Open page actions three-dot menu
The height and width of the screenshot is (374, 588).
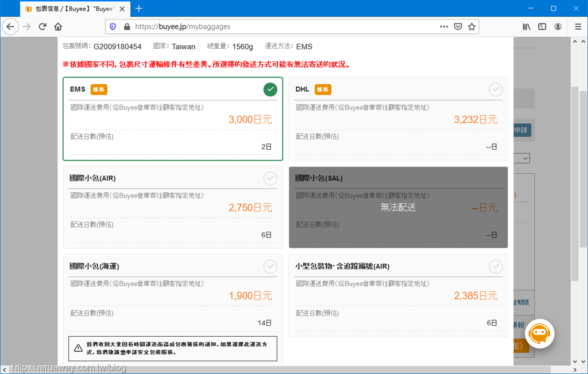pos(444,26)
